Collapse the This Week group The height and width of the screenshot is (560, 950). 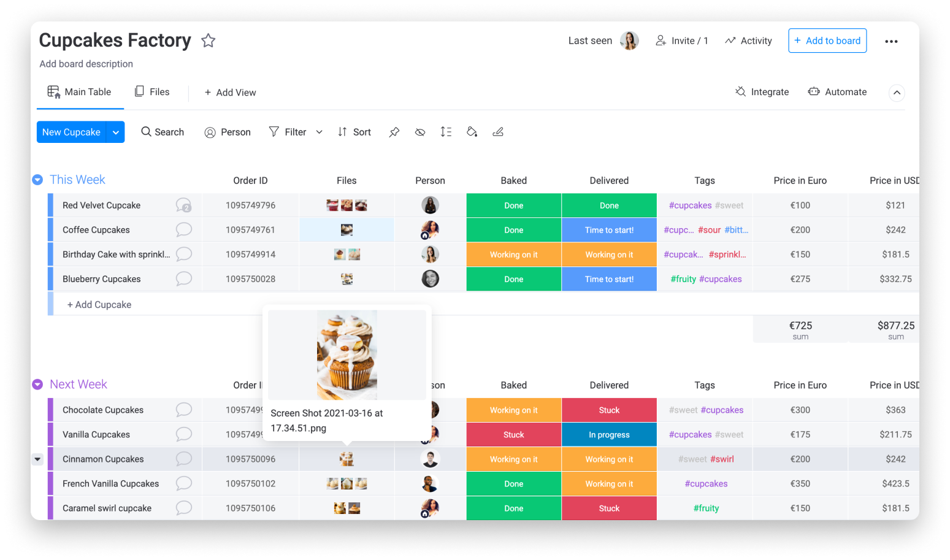tap(37, 180)
